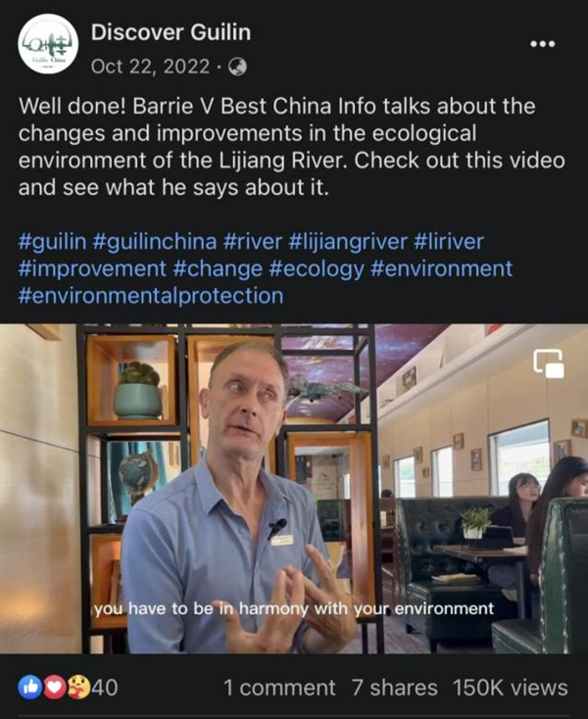View the 40 reactions count

[105, 688]
